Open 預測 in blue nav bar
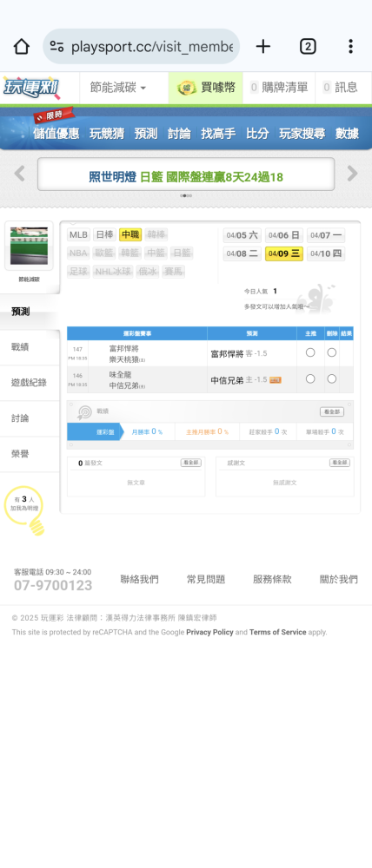 coord(146,134)
